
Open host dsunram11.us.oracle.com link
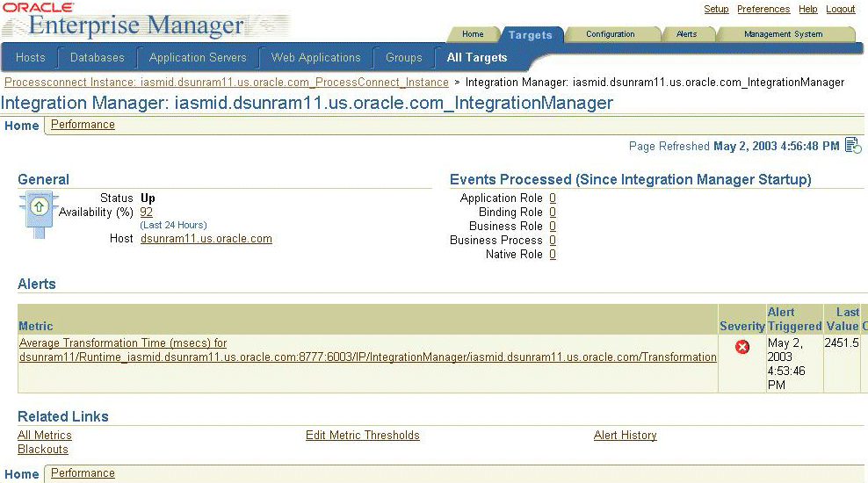point(206,239)
